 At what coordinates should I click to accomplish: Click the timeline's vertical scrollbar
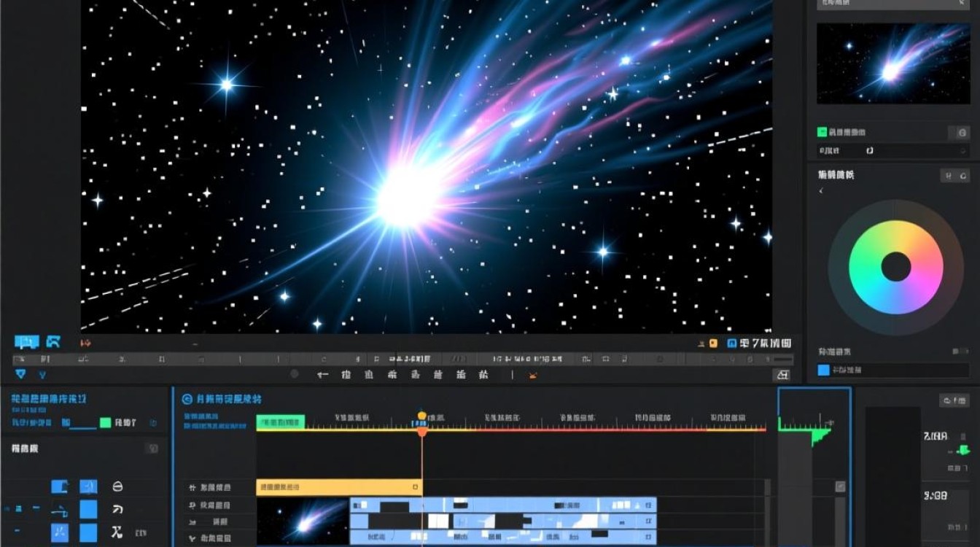pyautogui.click(x=766, y=512)
